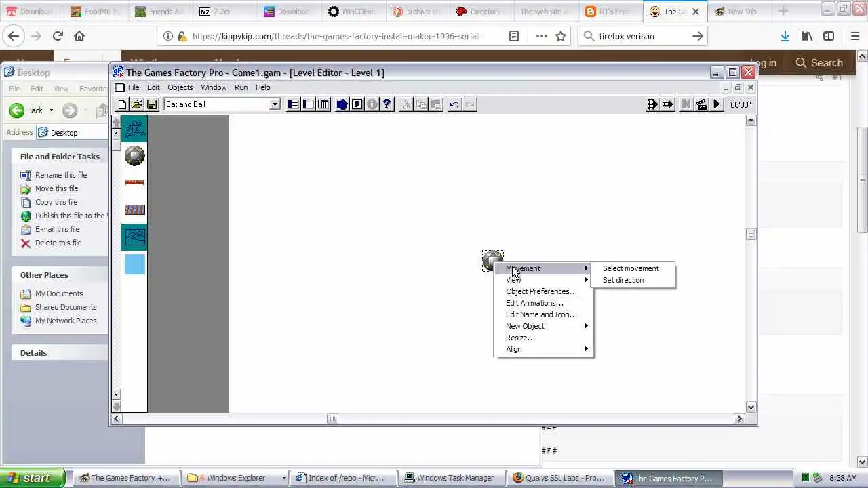Screen dimensions: 868x488
Task: Pick the light blue square backdrop
Action: pos(135,264)
